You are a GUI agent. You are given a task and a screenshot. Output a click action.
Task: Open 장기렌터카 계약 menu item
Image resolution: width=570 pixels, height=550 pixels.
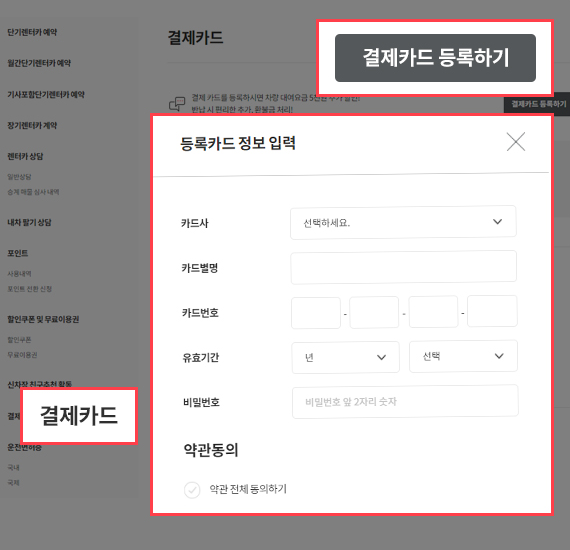tap(32, 125)
